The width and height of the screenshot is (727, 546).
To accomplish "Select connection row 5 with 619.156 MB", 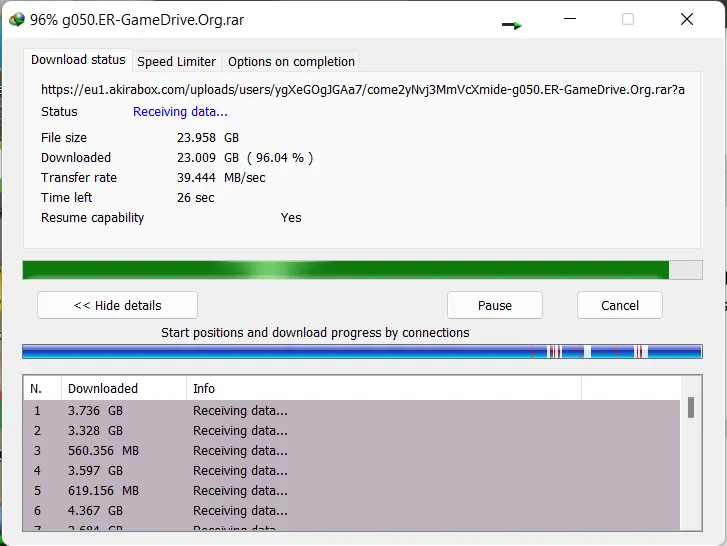I will (352, 490).
